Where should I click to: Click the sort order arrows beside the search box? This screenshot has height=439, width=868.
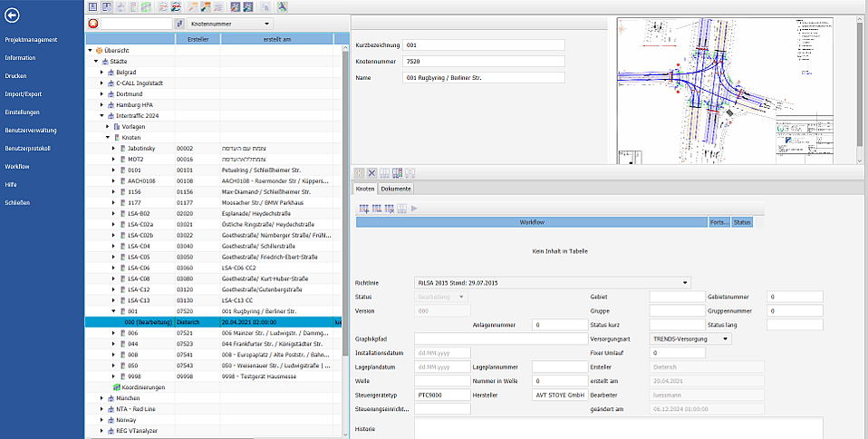(179, 23)
